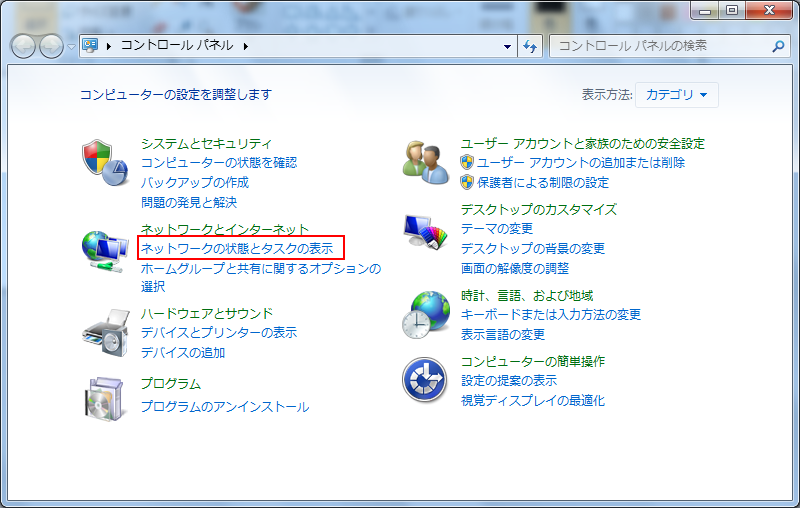
Task: Open the Desktop customization monitor icon
Action: click(x=426, y=231)
